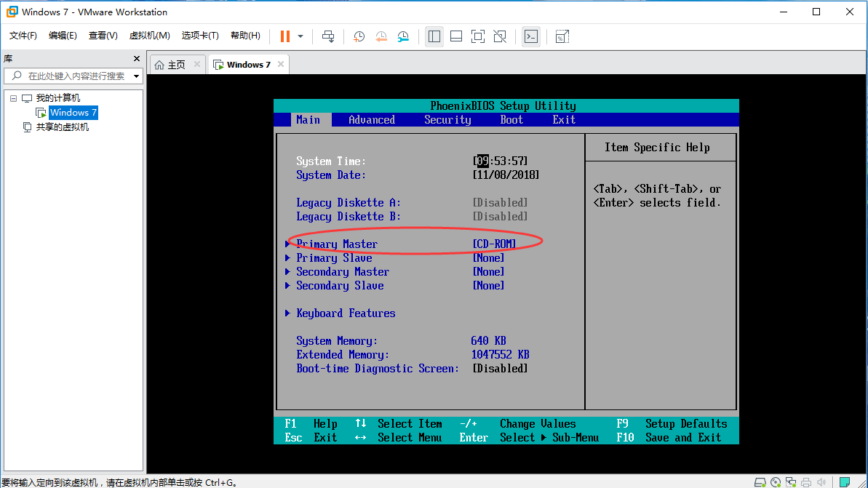Viewport: 868px width, 488px height.
Task: Open the 虚拟机(M) menu
Action: point(149,36)
